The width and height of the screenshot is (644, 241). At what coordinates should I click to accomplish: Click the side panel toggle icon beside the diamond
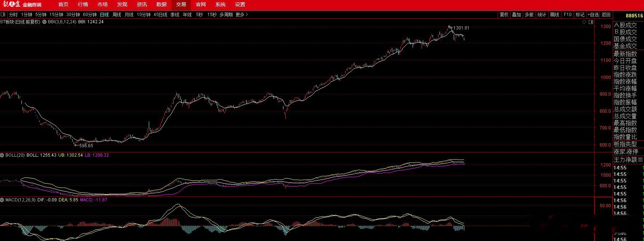(590, 22)
